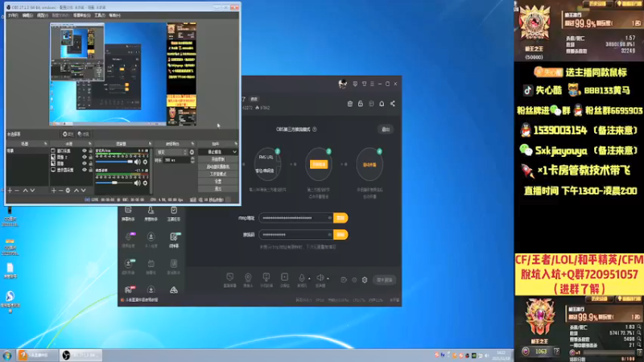Adjust second mixer channel volume slider
Screen dimensions: 644x362
point(114,183)
